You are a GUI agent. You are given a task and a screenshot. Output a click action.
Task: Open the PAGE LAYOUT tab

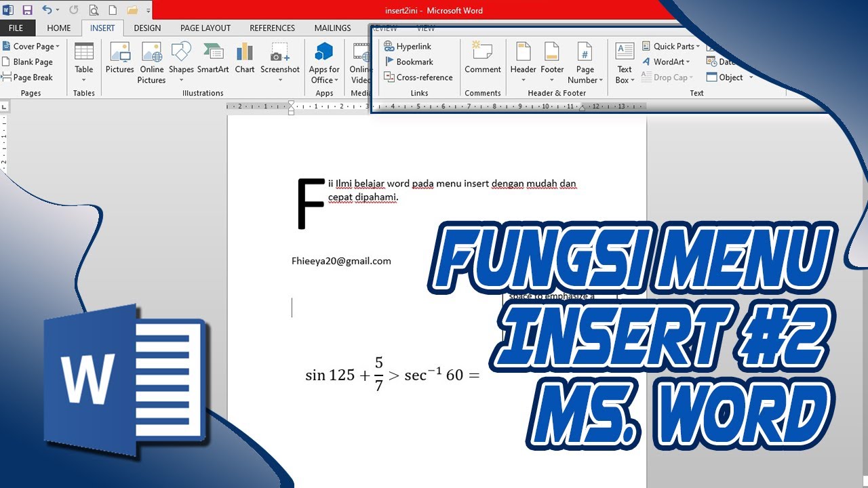coord(205,28)
